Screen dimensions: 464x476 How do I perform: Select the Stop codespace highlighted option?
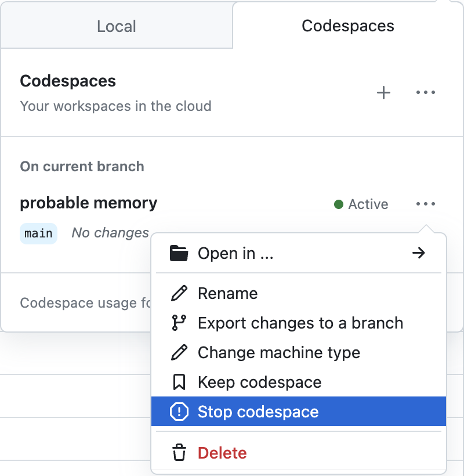click(258, 412)
